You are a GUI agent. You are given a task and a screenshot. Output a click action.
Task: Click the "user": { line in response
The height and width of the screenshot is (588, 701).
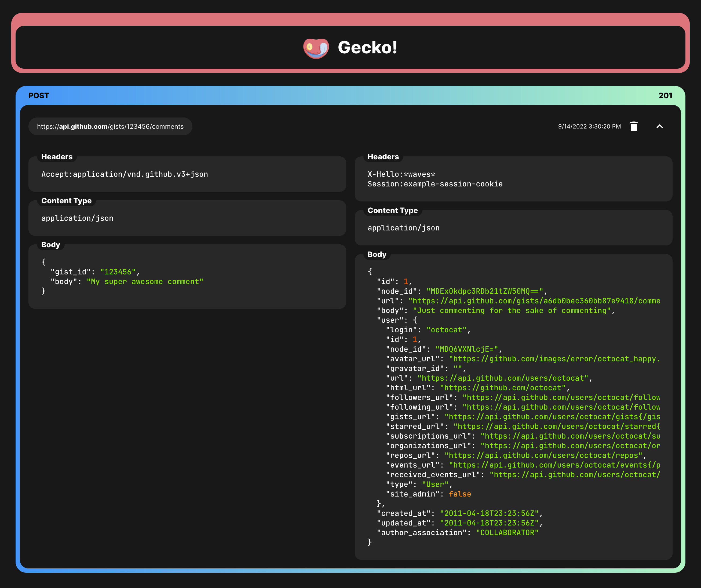[x=397, y=320]
